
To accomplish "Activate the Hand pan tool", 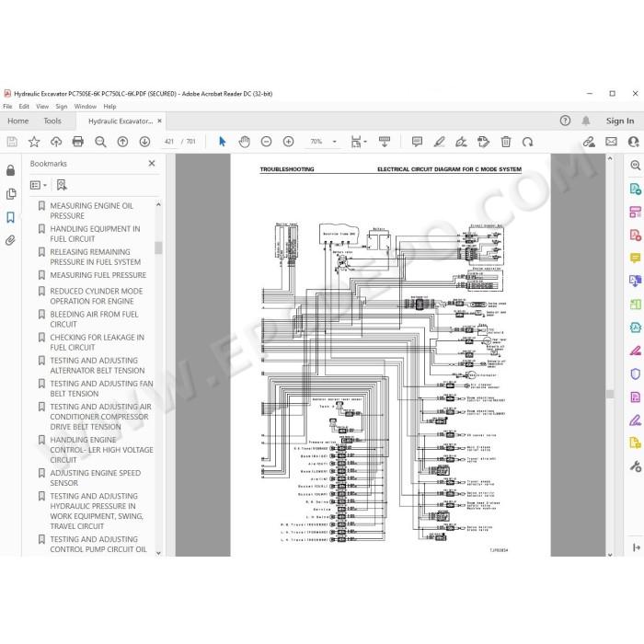I will tap(245, 142).
